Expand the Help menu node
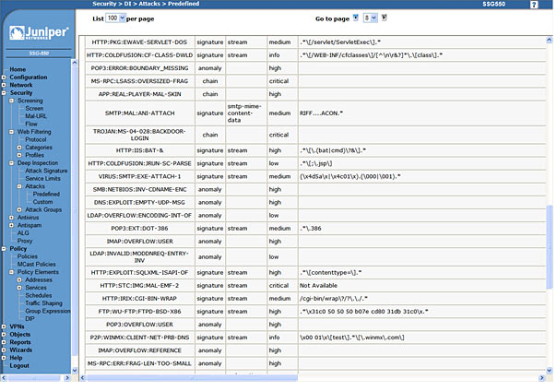This screenshot has height=383, width=554. 4,358
